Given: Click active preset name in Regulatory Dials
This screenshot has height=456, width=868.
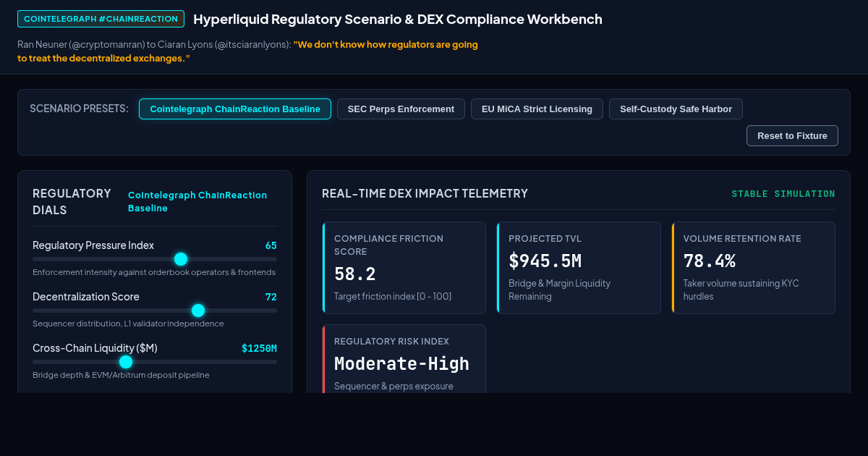Looking at the screenshot, I should (x=197, y=202).
